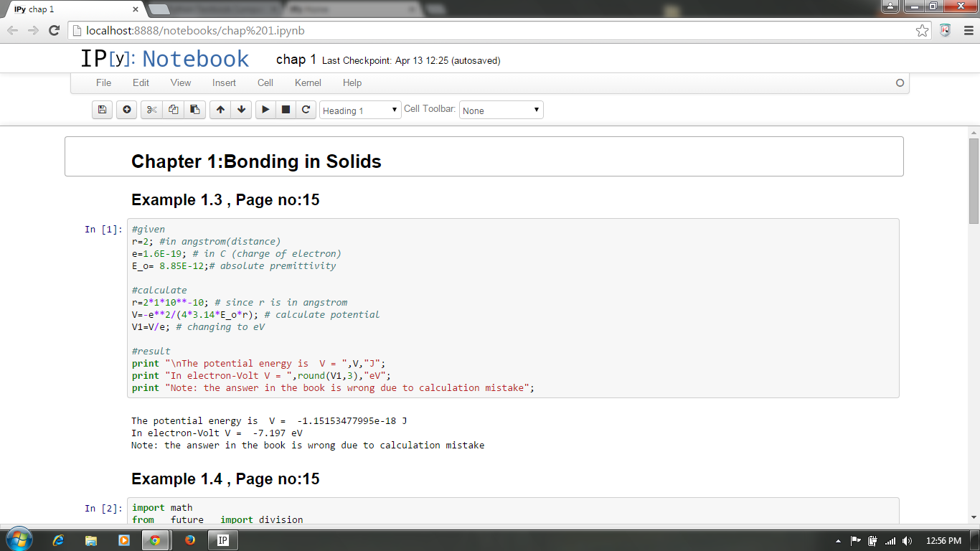Click the IPython Notebook logo
This screenshot has height=551, width=980.
164,59
